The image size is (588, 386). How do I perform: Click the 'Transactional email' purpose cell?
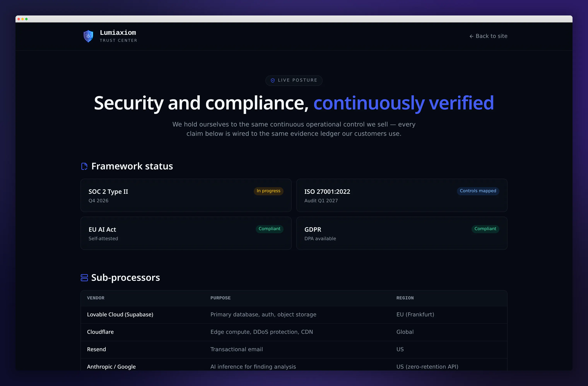point(236,349)
